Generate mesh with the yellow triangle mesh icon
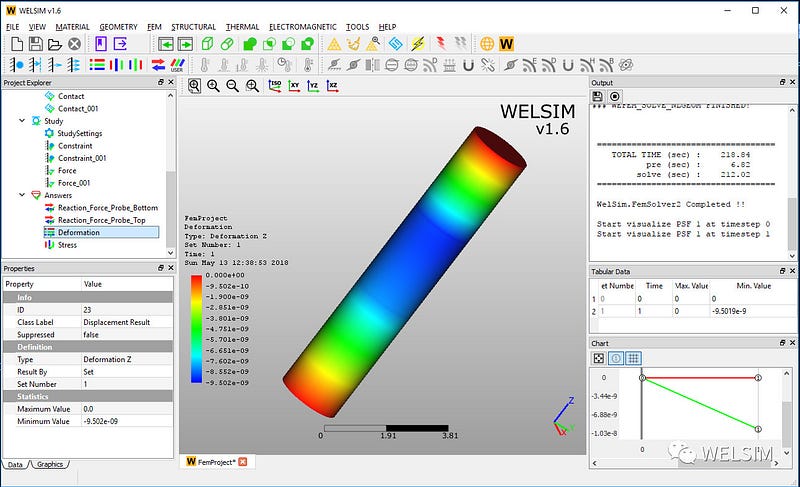The width and height of the screenshot is (800, 487). pos(334,44)
